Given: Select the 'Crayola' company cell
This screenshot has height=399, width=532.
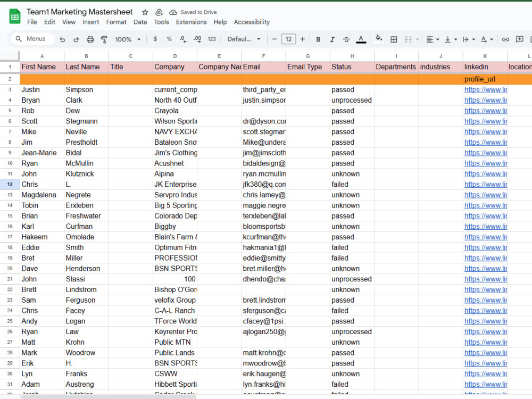Looking at the screenshot, I should 174,111.
